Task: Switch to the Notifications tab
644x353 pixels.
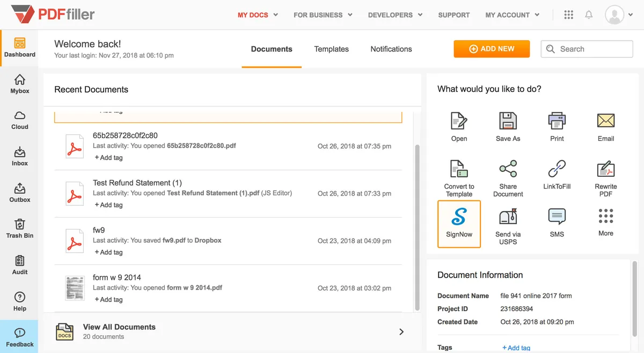Action: (391, 49)
